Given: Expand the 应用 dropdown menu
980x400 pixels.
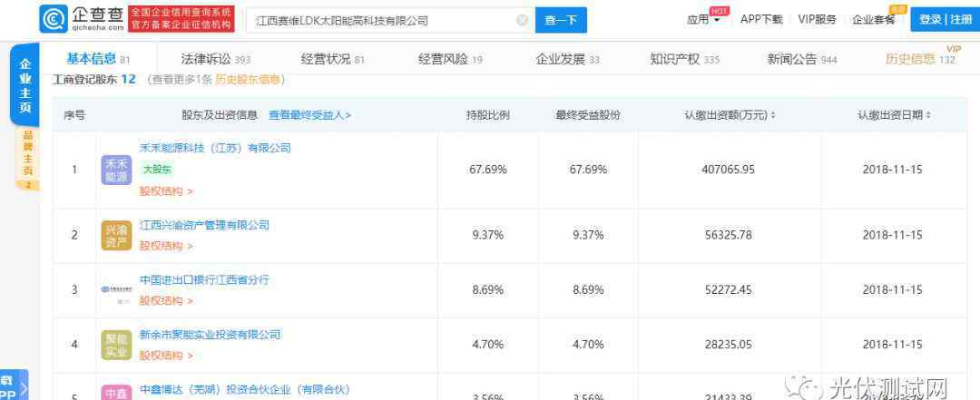Looking at the screenshot, I should point(703,19).
